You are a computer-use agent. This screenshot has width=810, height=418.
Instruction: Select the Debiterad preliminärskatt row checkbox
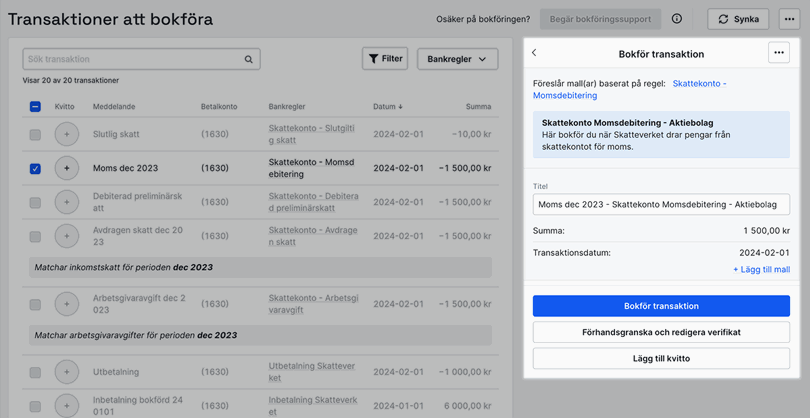coord(35,203)
